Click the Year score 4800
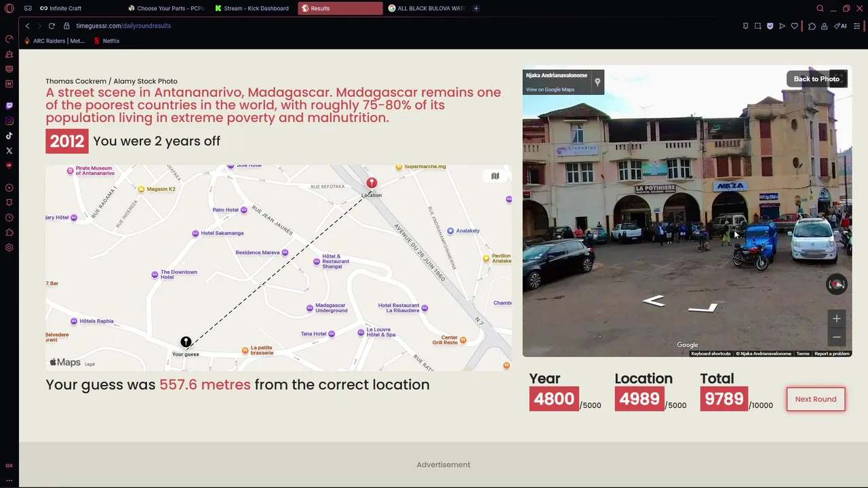 click(x=554, y=399)
